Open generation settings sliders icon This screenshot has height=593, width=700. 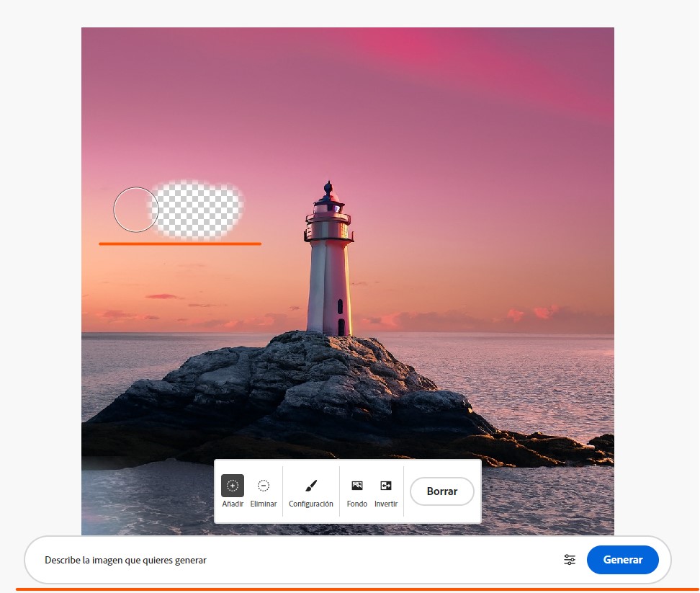[x=570, y=560]
